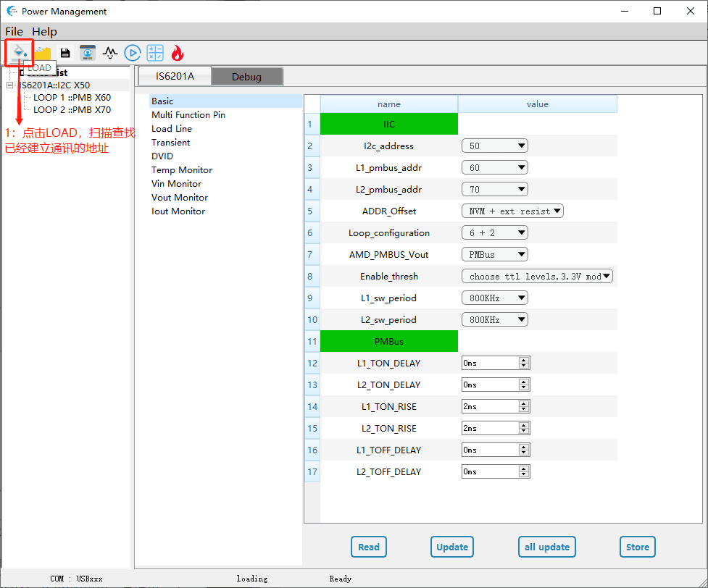The height and width of the screenshot is (588, 708).
Task: Expand the Loop_configuration dropdown
Action: click(494, 233)
